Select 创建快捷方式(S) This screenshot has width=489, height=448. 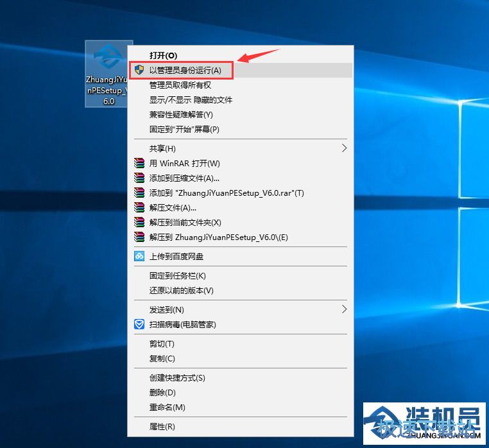(240, 378)
